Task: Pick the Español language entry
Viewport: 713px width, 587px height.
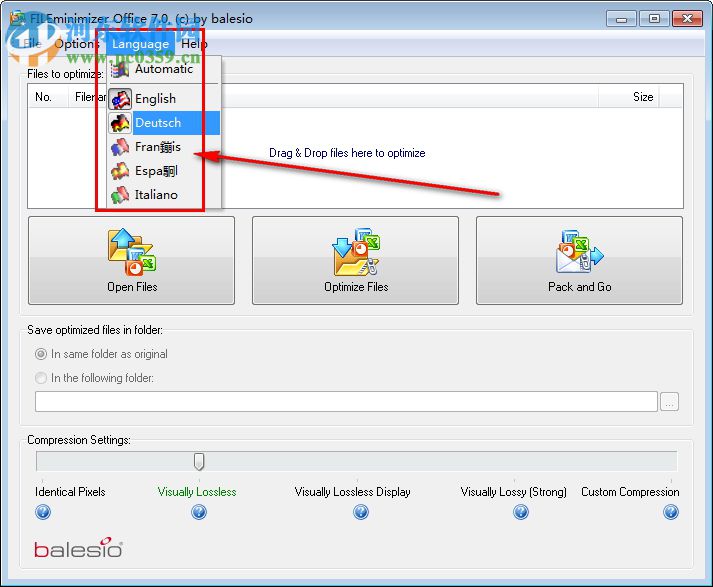Action: [164, 171]
